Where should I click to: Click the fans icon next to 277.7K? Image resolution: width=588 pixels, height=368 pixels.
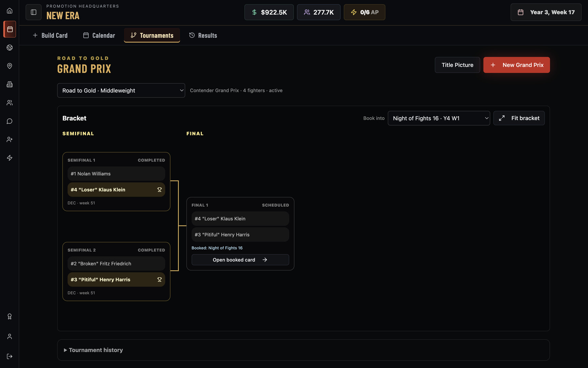[307, 12]
